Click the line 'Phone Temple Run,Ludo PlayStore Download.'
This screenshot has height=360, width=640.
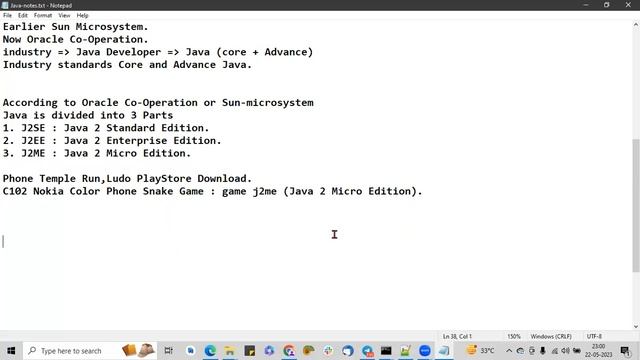(127, 179)
